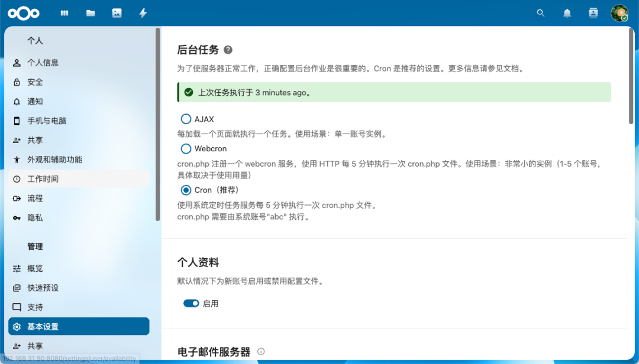
Task: Click the search magnifier icon
Action: pyautogui.click(x=540, y=12)
